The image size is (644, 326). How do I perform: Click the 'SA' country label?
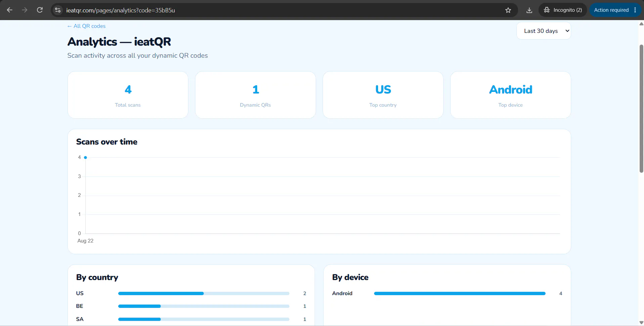[80, 319]
